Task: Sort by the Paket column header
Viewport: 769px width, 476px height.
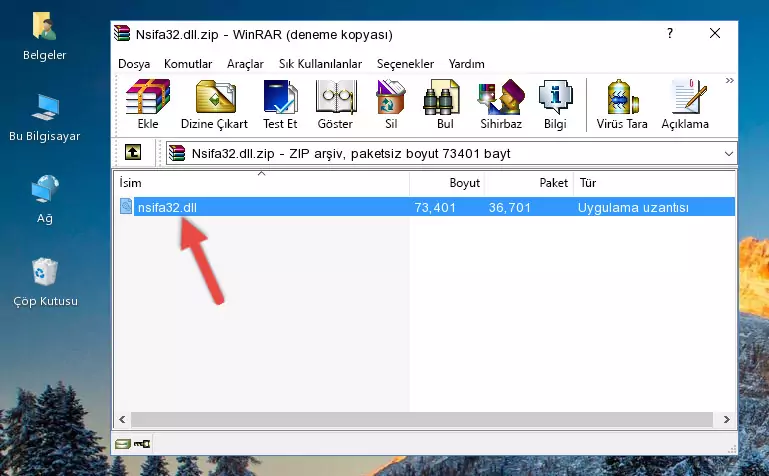Action: [529, 183]
